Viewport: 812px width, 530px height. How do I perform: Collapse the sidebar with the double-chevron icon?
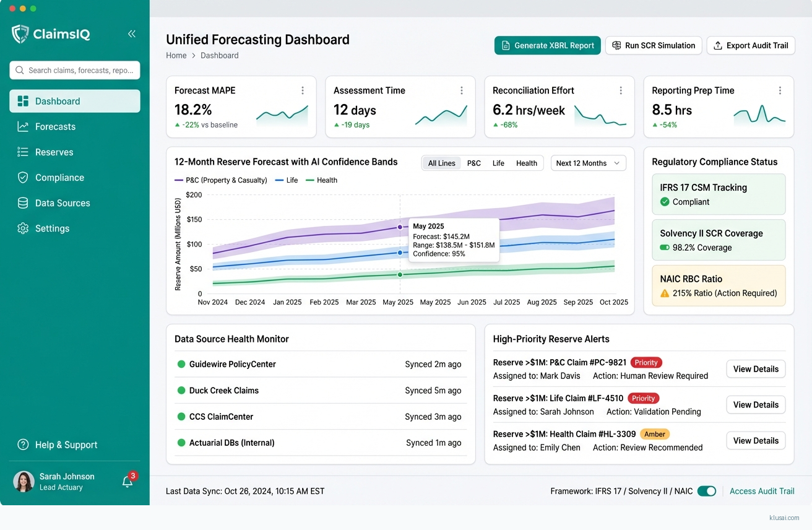(131, 34)
